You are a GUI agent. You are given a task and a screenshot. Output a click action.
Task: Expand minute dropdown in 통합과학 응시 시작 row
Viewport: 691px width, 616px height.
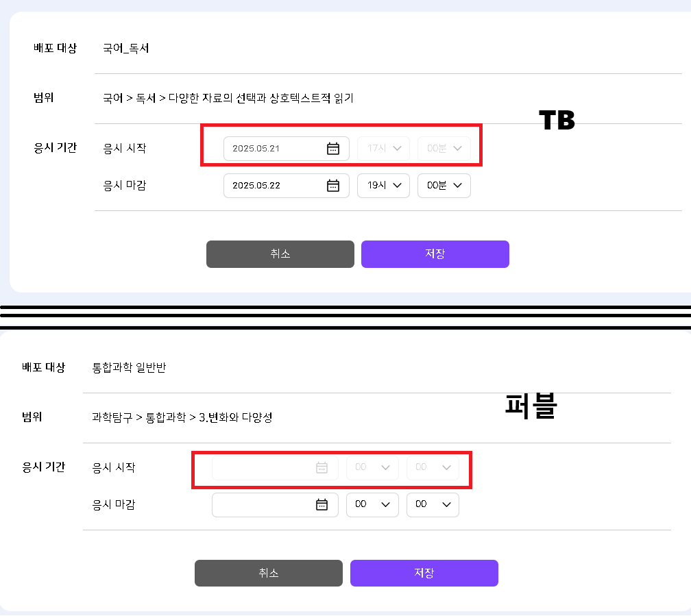coord(433,468)
